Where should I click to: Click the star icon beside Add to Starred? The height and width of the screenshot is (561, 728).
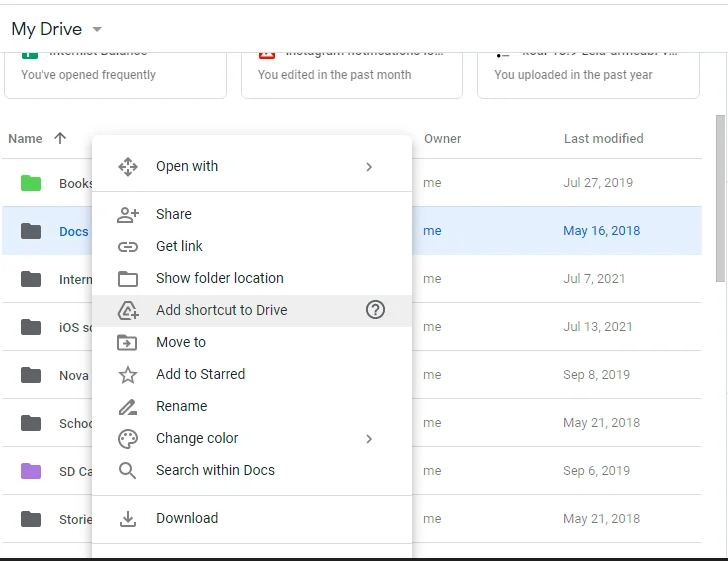[128, 375]
